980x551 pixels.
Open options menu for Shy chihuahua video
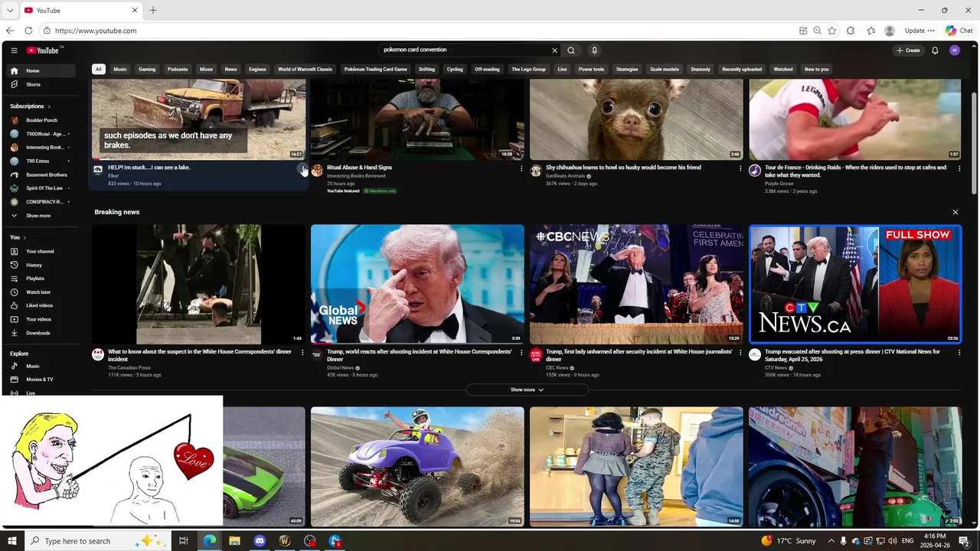tap(740, 168)
